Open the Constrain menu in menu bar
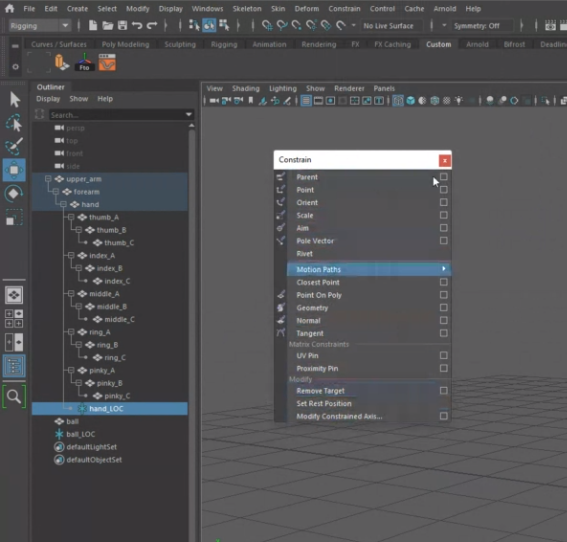The height and width of the screenshot is (542, 567). (344, 8)
